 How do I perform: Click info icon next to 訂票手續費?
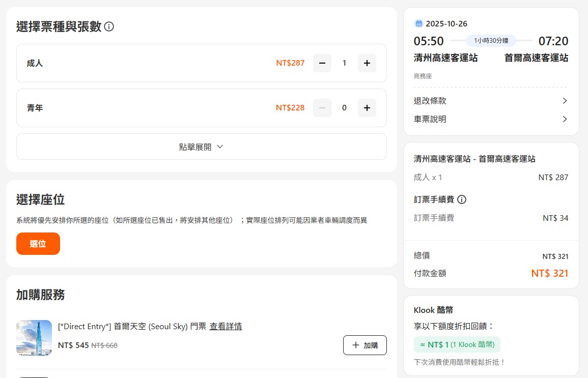click(x=462, y=199)
